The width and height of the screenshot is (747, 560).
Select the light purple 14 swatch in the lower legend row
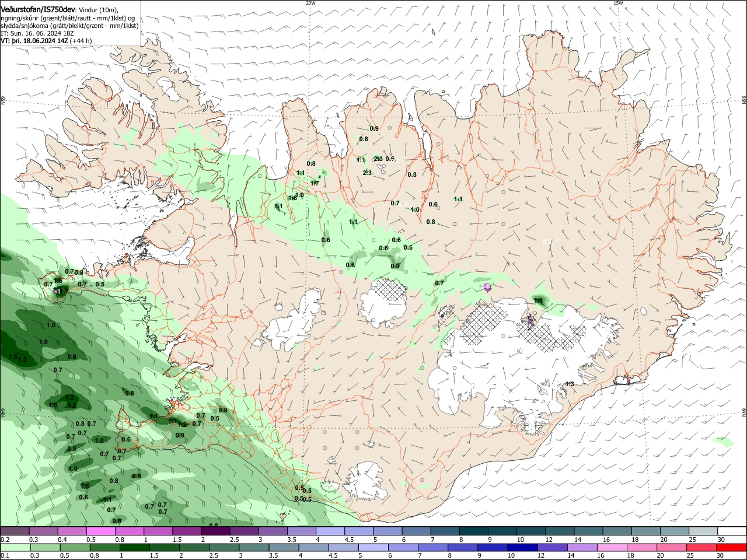coord(581,547)
